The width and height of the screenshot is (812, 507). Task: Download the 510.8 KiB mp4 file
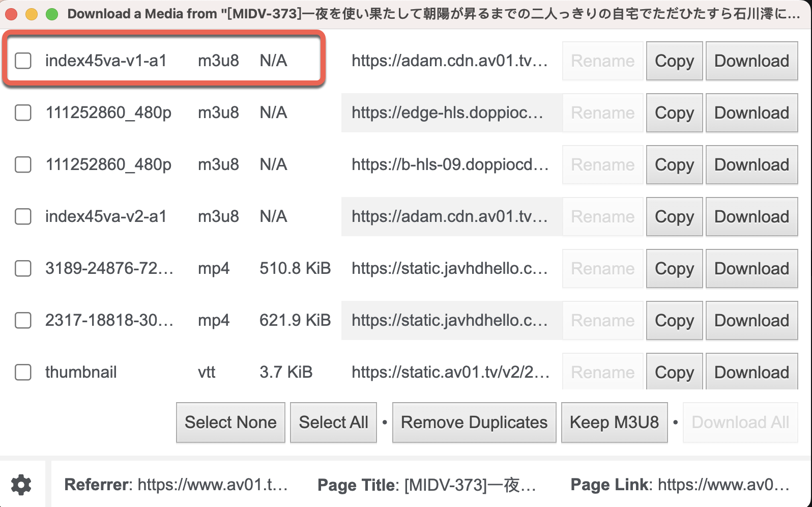751,269
